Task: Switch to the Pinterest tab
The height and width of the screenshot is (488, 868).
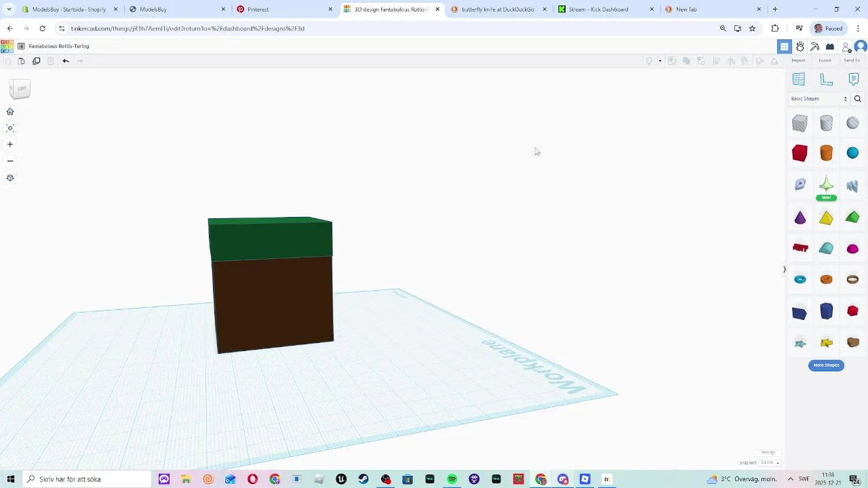Action: coord(285,9)
